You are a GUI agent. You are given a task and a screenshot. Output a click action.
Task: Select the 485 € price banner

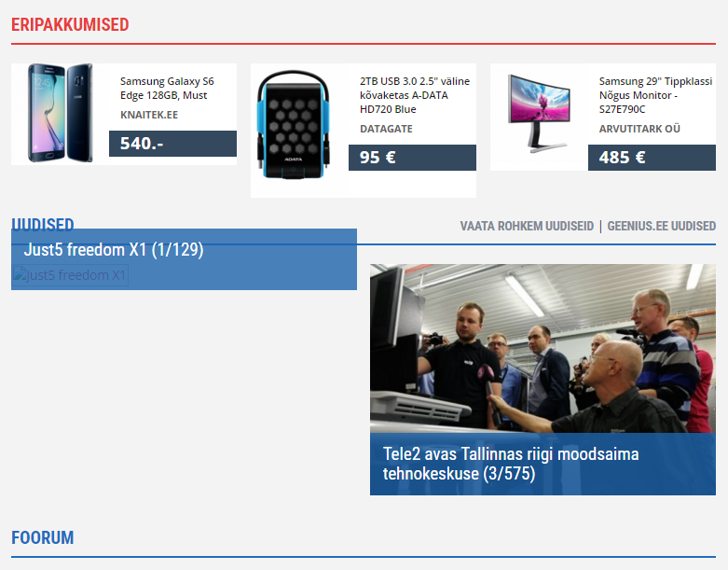tap(652, 158)
